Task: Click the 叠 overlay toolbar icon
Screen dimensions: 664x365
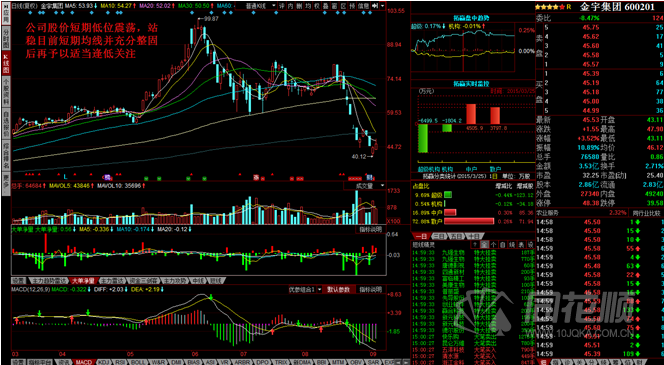Action: tap(326, 6)
